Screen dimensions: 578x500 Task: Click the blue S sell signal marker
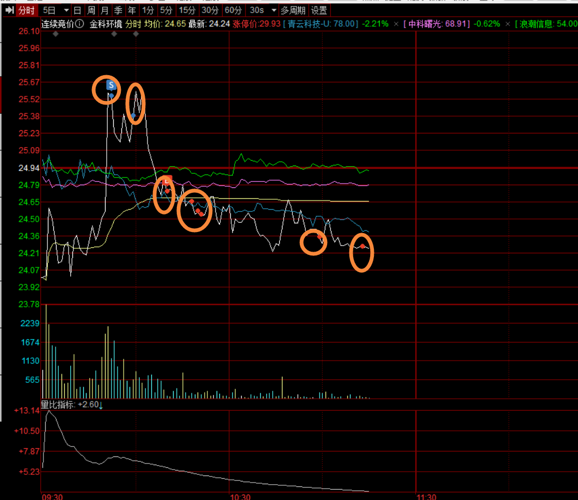[111, 86]
